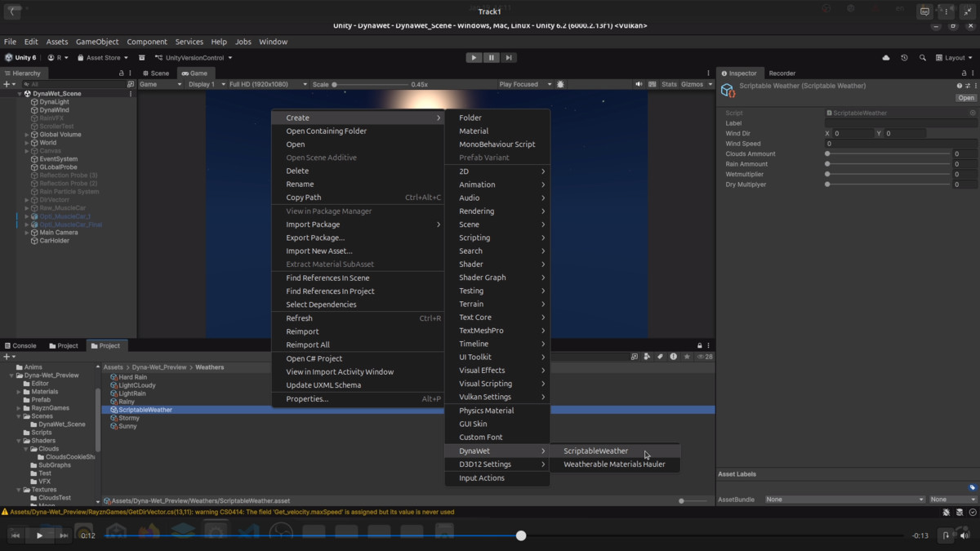Toggle the bug debug icon in Game view
The image size is (980, 551).
click(560, 84)
